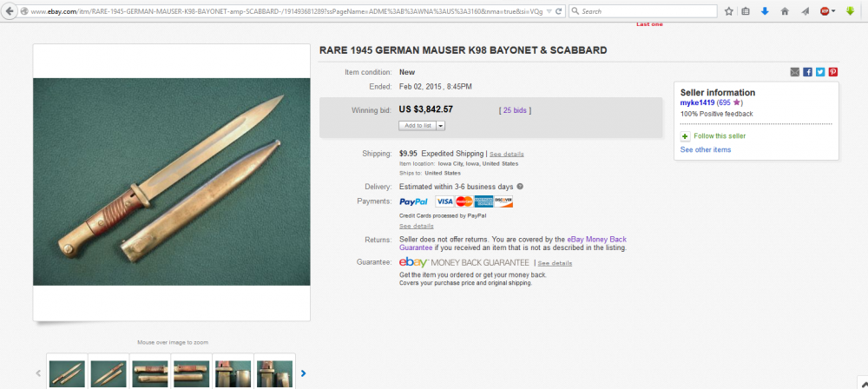This screenshot has height=389, width=868.
Task: Go to the browser home page
Action: pyautogui.click(x=785, y=11)
